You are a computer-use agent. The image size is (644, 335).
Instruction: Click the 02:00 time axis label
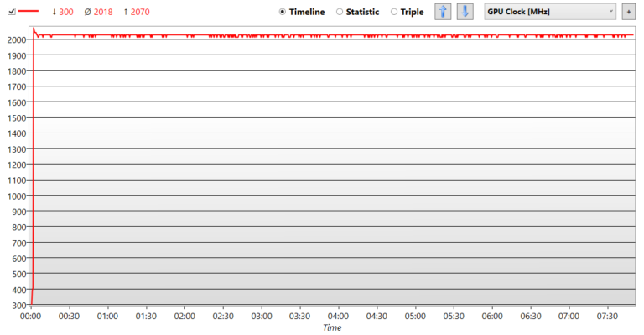click(184, 316)
